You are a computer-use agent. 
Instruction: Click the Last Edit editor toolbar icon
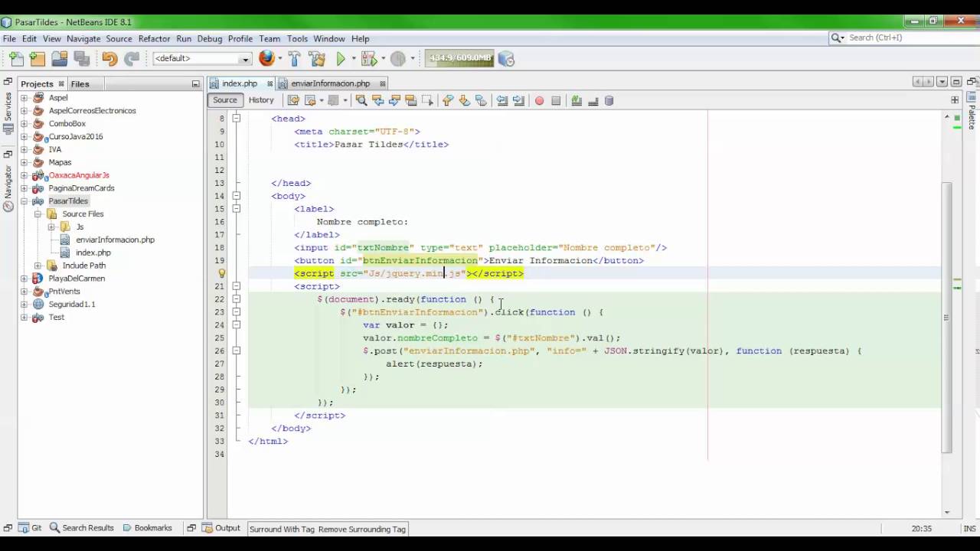tap(292, 100)
